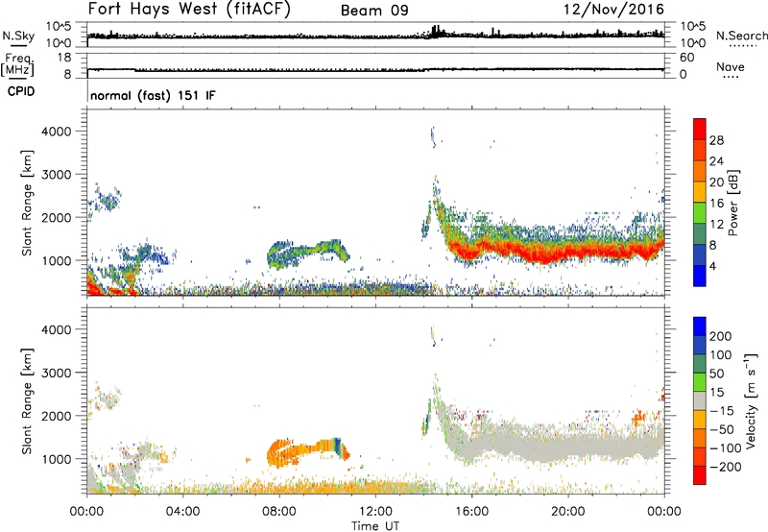This screenshot has width=768, height=532.
Task: Select the 'Time UT' axis title
Action: [x=375, y=525]
